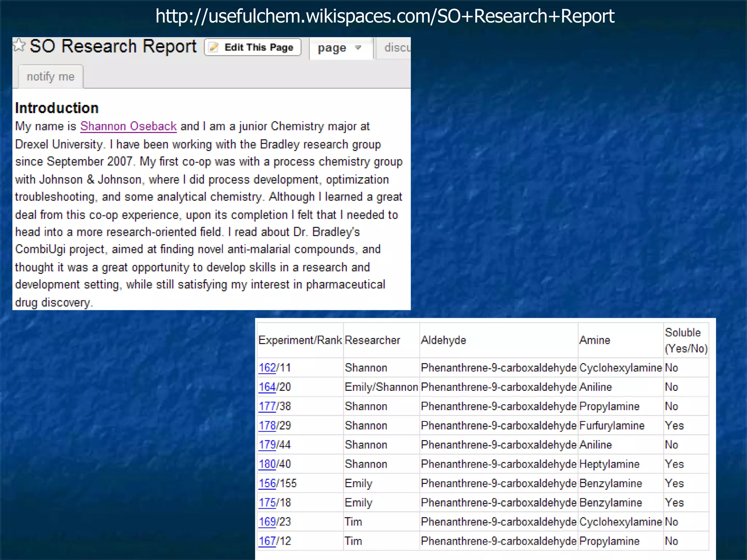Click Aniline in experiment 179 row
The height and width of the screenshot is (560, 747).
point(596,445)
